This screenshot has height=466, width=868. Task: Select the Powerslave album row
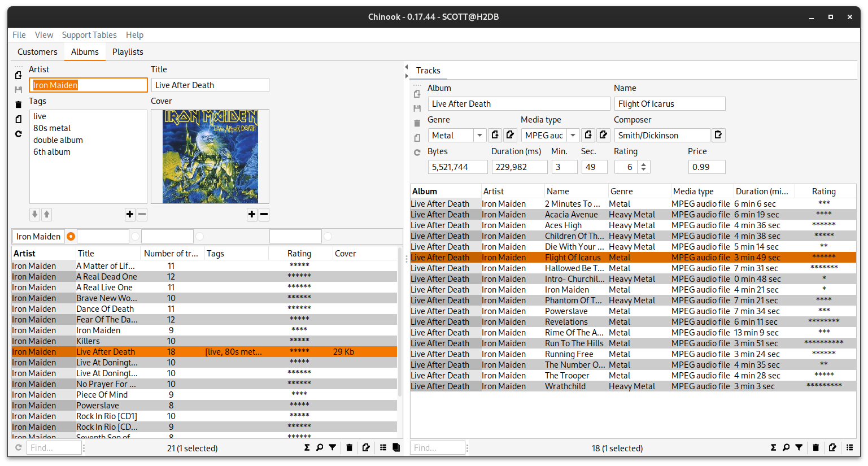[98, 406]
